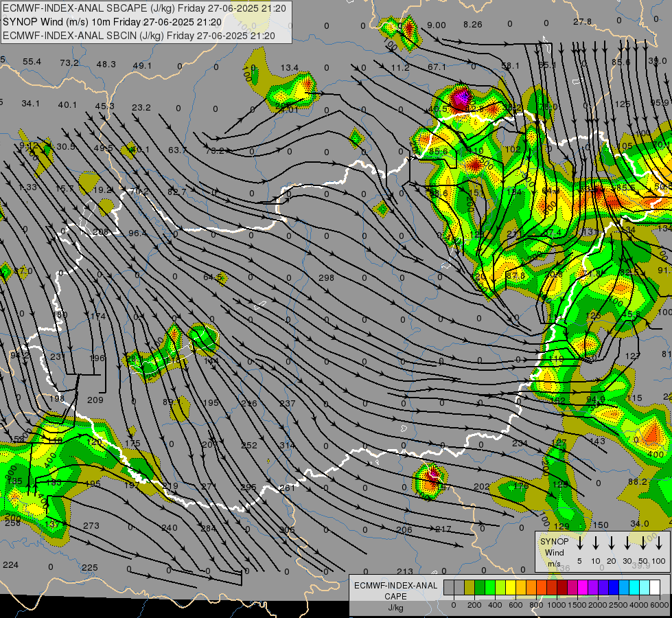Click the map value 96.4

tap(137, 233)
